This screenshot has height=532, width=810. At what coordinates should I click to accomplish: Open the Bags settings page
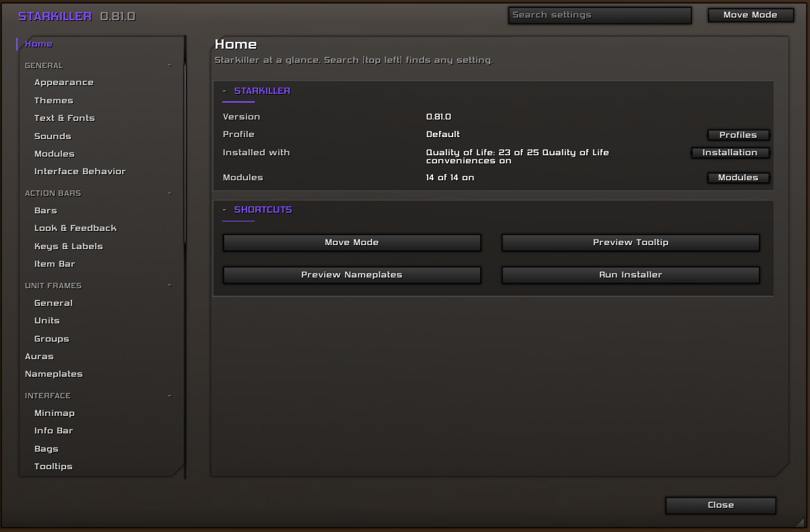47,448
